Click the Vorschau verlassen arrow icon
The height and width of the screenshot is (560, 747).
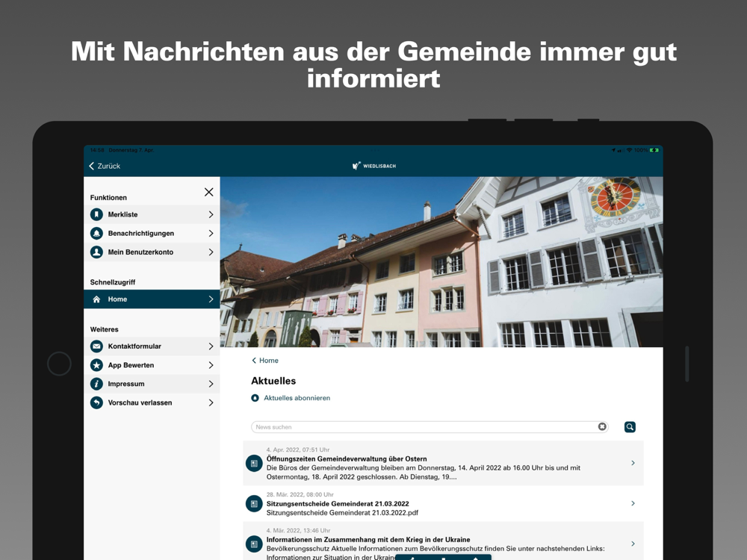pyautogui.click(x=96, y=403)
